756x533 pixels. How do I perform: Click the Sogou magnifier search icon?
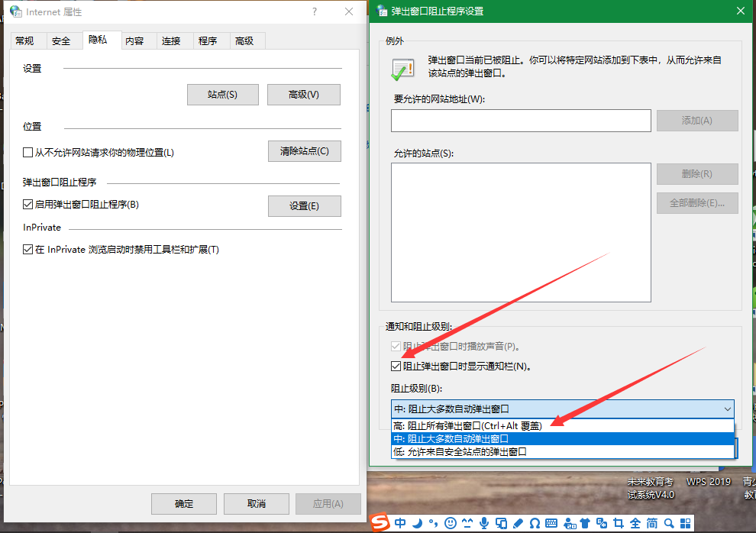click(669, 523)
